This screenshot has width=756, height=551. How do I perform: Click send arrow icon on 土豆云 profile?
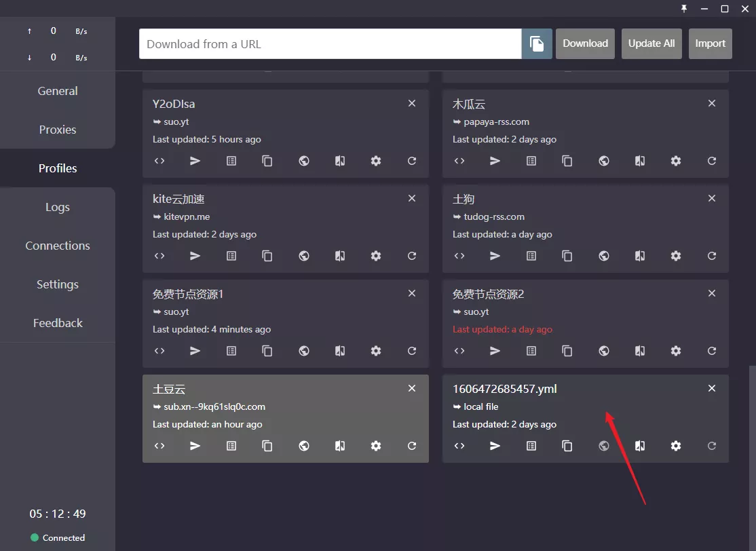pos(195,446)
